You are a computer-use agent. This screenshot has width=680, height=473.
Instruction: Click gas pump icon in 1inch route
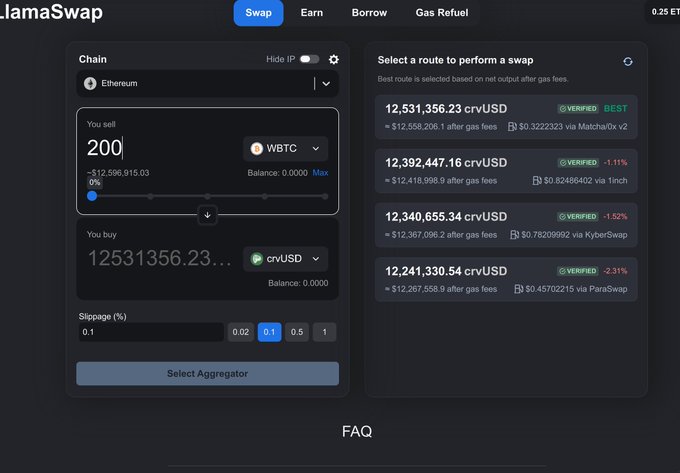click(x=537, y=180)
